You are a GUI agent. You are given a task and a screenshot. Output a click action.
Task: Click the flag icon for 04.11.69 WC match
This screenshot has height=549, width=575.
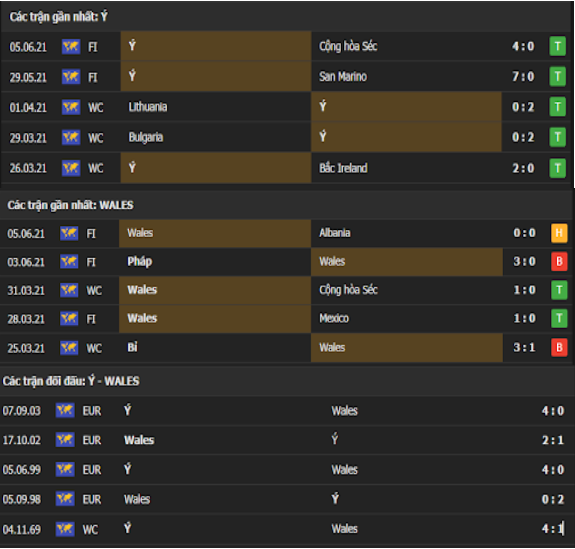pos(65,529)
